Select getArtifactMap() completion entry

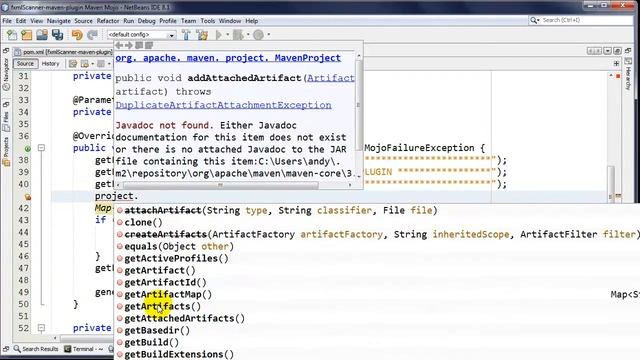tap(164, 294)
